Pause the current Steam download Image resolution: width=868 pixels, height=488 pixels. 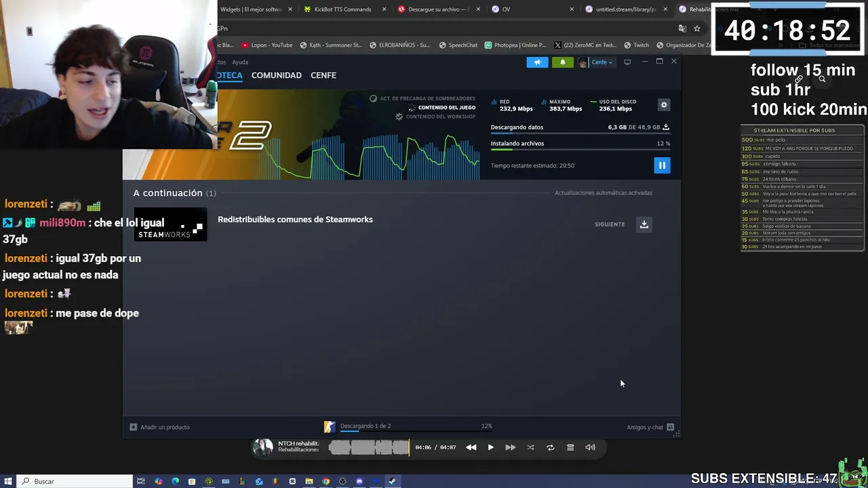662,165
